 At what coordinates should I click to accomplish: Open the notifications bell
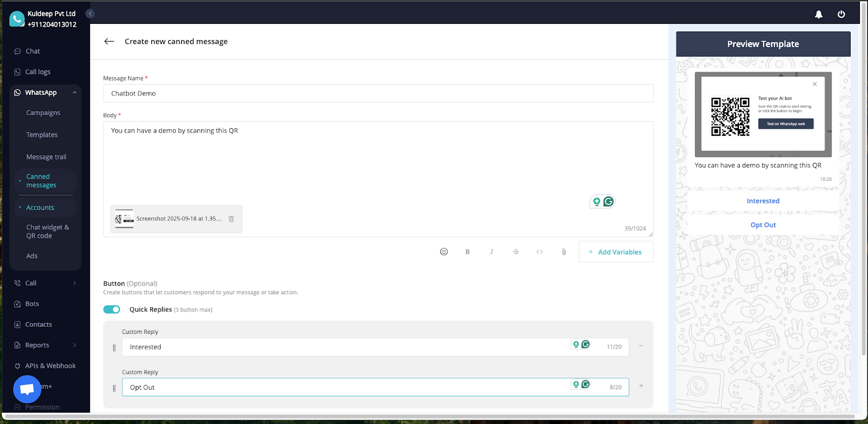pyautogui.click(x=819, y=15)
